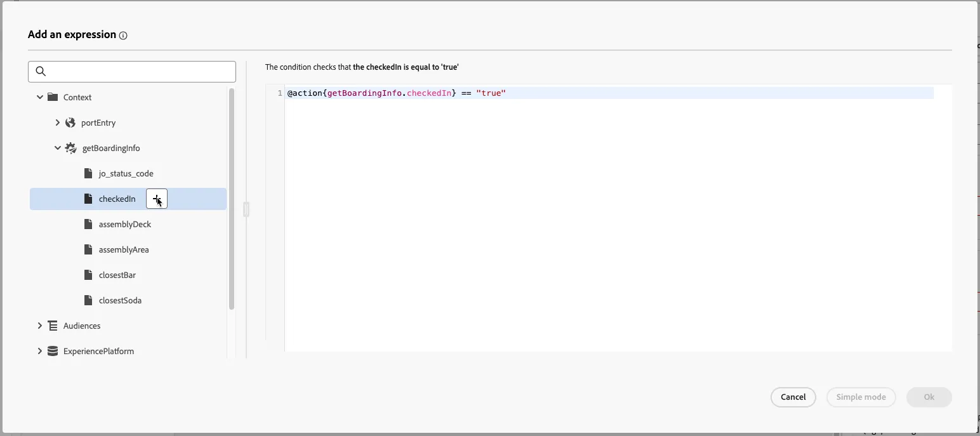Click the checkedIn file icon
Screen dimensions: 980x436
88,199
